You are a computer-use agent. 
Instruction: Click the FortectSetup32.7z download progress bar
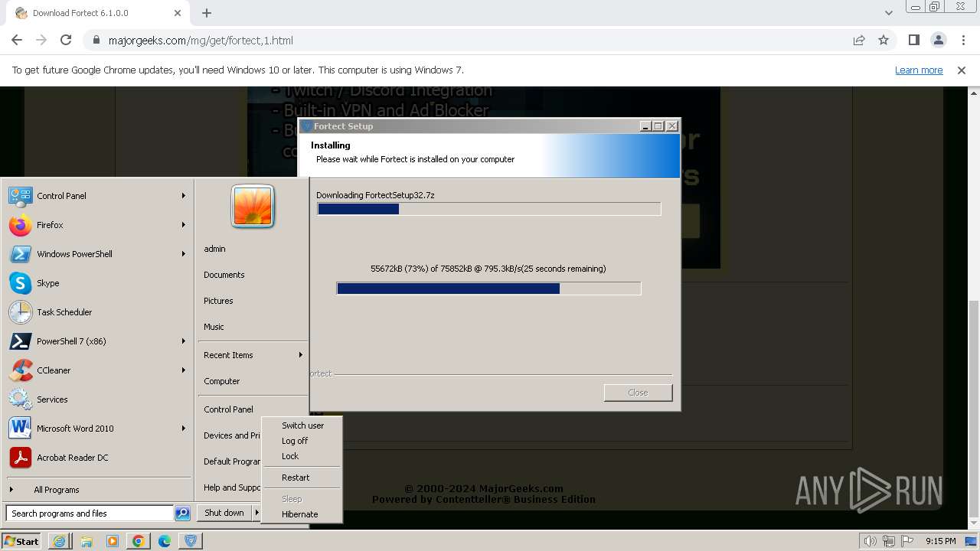coord(488,209)
